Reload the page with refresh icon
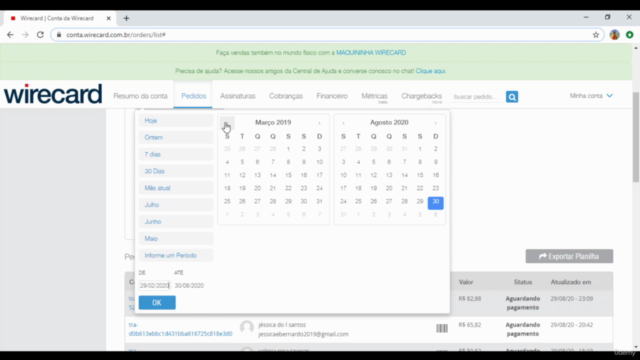The width and height of the screenshot is (640, 360). click(40, 35)
